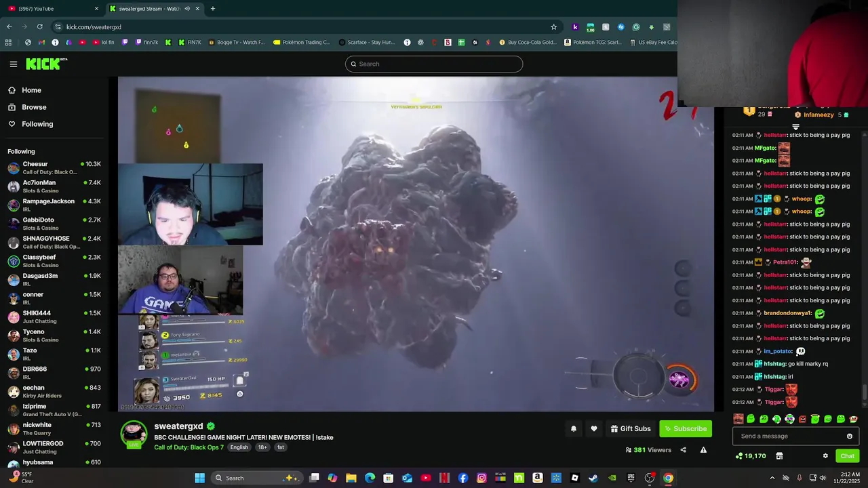Open Amazon from the taskbar

(x=538, y=478)
